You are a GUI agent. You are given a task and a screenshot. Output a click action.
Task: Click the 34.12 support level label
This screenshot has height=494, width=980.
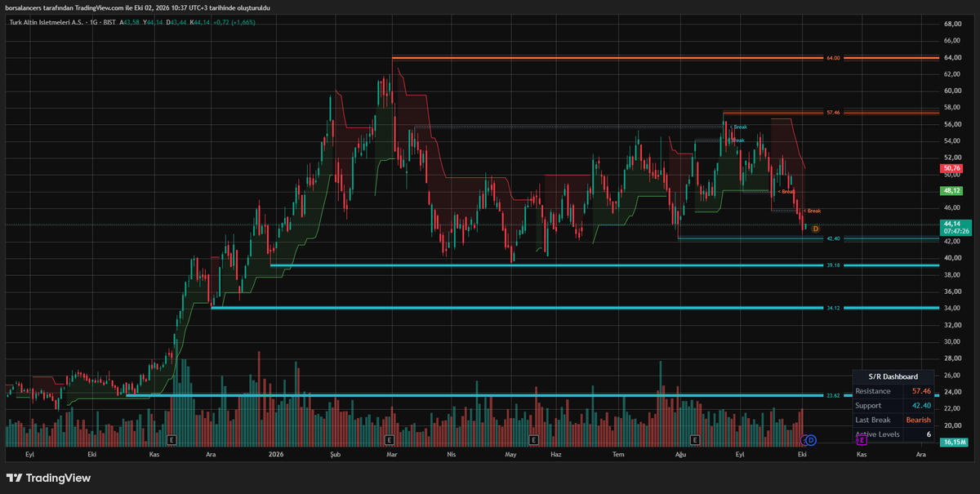point(833,308)
